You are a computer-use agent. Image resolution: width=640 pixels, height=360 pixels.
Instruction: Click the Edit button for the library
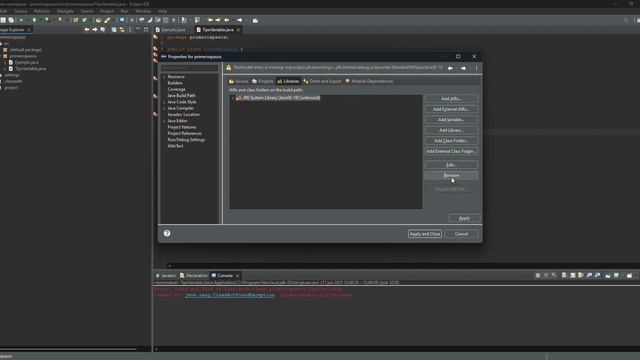pyautogui.click(x=451, y=165)
